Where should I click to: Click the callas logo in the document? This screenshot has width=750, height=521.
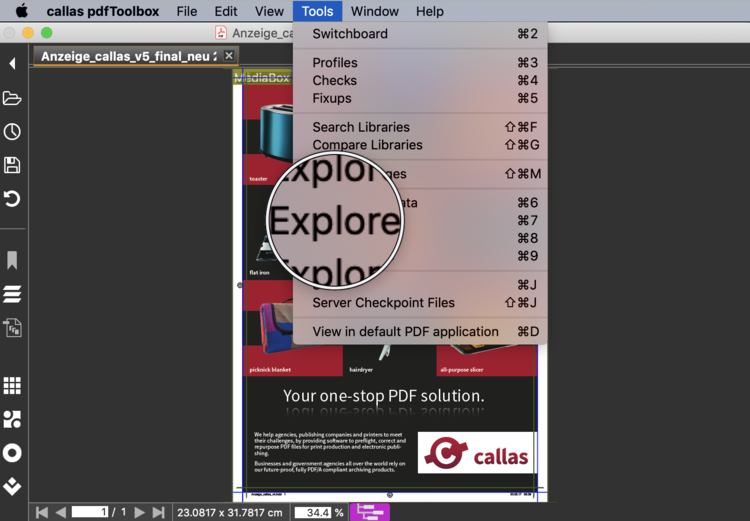477,453
